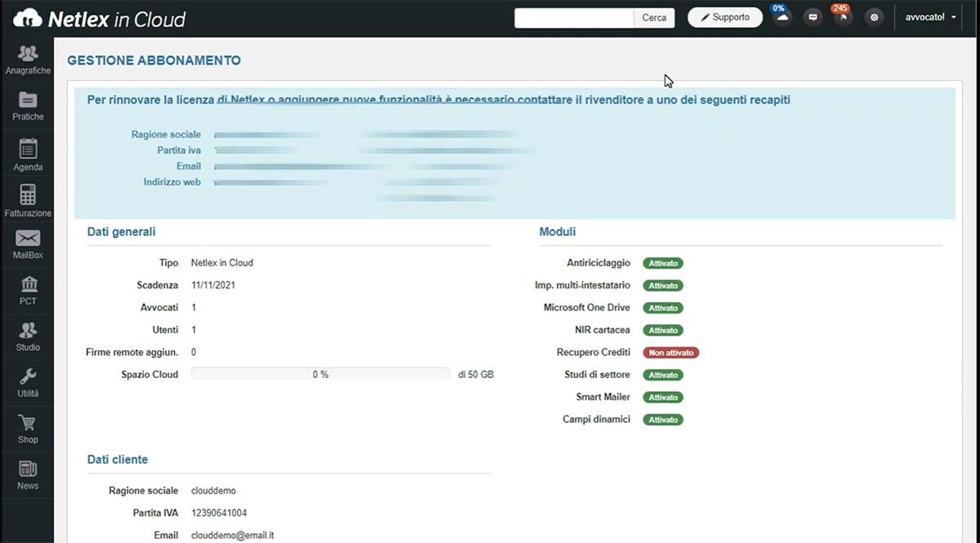Focus the top search input field
This screenshot has height=543, width=980.
click(574, 18)
